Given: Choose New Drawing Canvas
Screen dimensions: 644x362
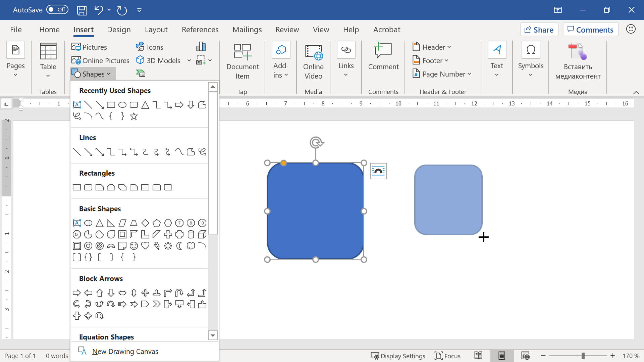Looking at the screenshot, I should click(x=125, y=351).
